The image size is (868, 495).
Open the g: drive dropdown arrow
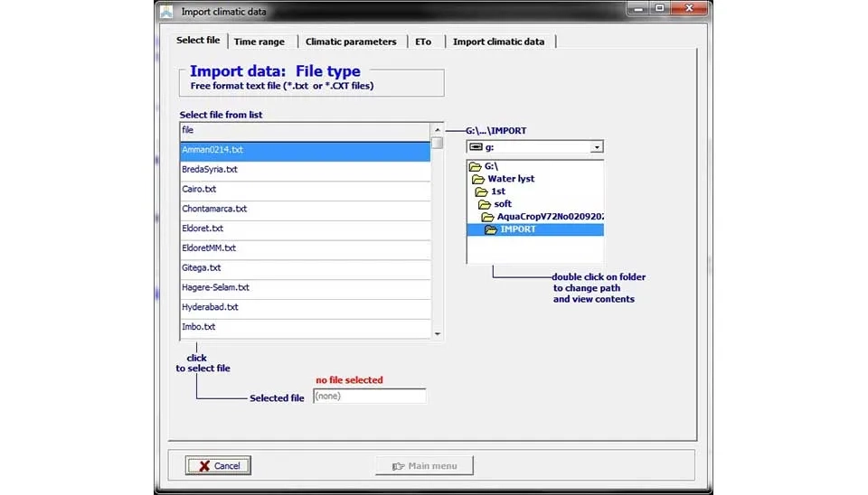click(x=596, y=146)
